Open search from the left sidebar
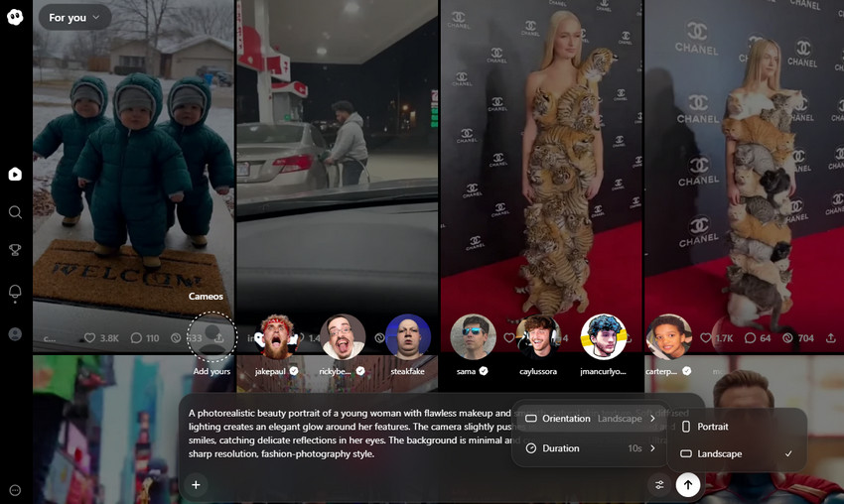Screen dimensions: 844x504 15,212
